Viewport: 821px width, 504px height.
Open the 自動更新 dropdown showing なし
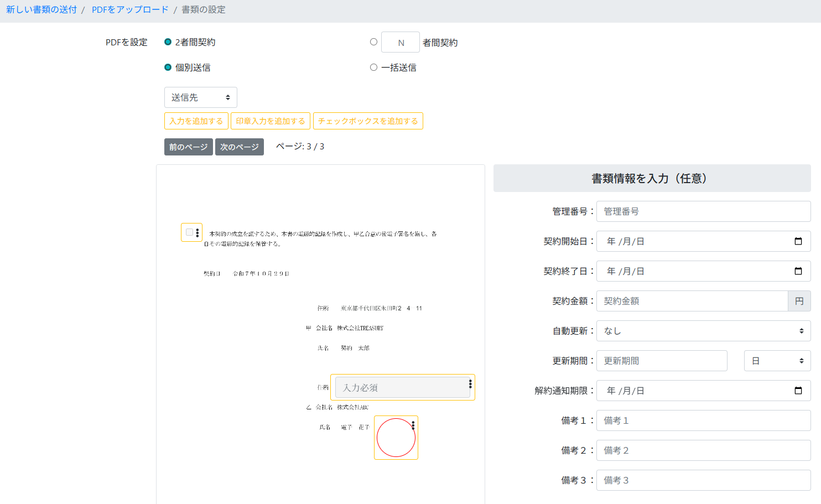[704, 331]
